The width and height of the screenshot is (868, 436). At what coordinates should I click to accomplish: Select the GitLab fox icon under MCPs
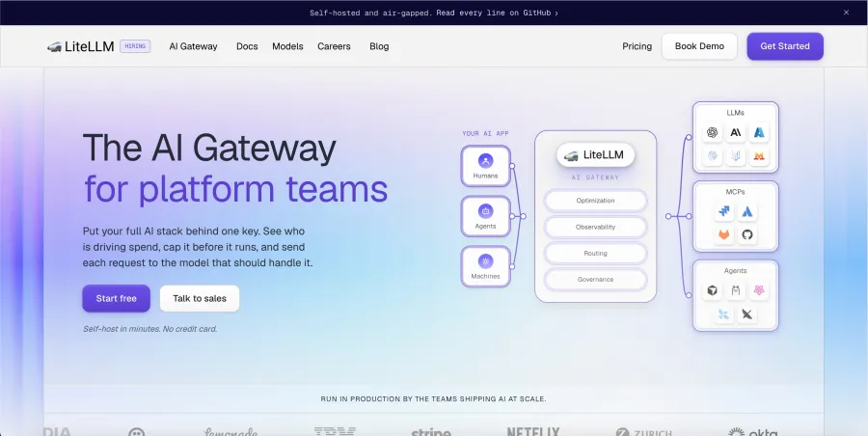[x=724, y=235]
